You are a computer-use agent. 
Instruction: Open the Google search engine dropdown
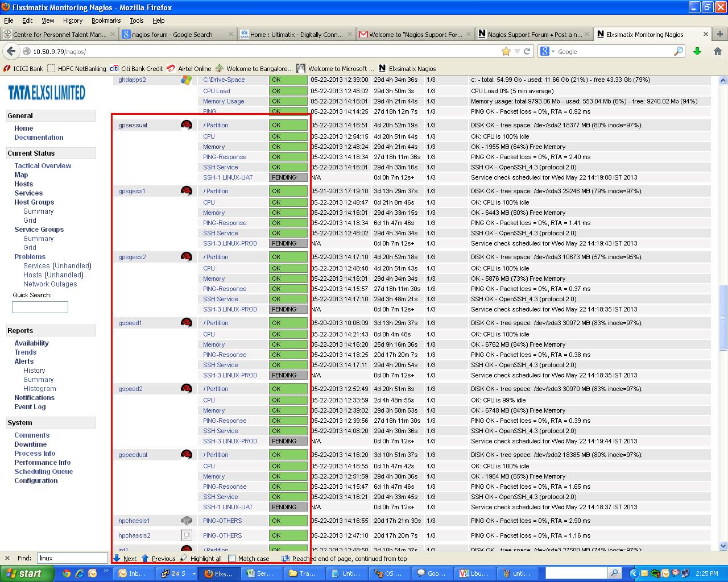tap(547, 51)
